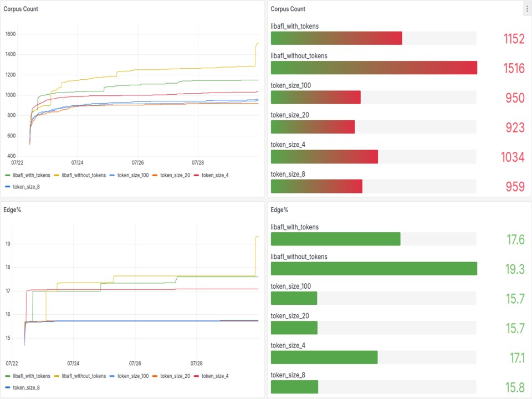Open the Corpus Count bar gauge panel menu
The image size is (532, 399).
[x=527, y=9]
